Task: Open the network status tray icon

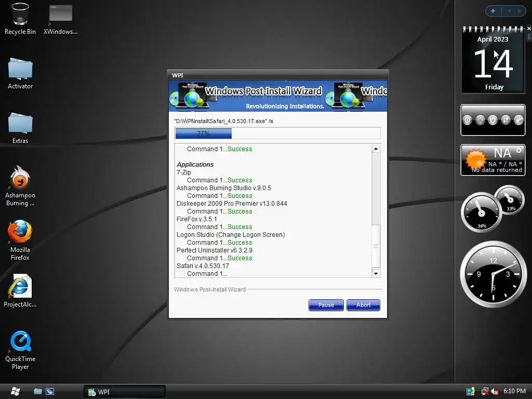Action: [x=485, y=391]
